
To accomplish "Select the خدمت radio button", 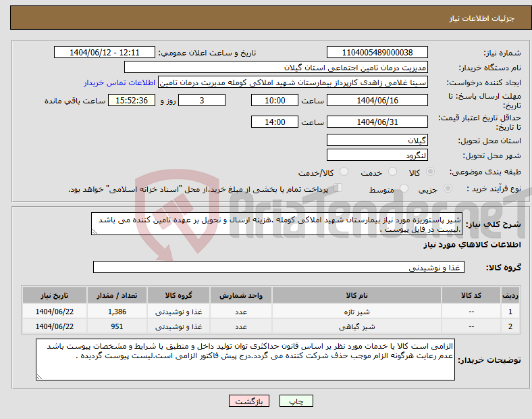I will click(392, 172).
